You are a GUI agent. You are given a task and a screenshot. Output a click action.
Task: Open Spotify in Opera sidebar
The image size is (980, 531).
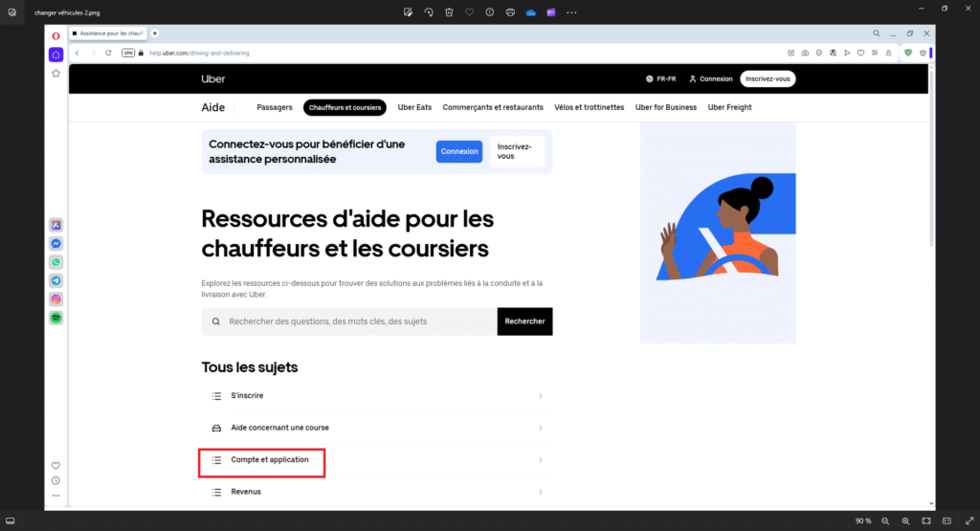[56, 319]
